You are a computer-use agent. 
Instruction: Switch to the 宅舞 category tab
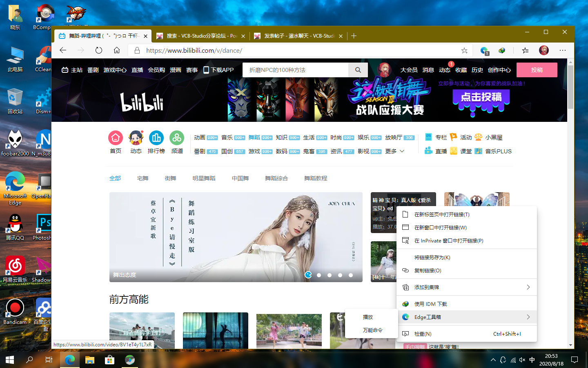pos(143,178)
